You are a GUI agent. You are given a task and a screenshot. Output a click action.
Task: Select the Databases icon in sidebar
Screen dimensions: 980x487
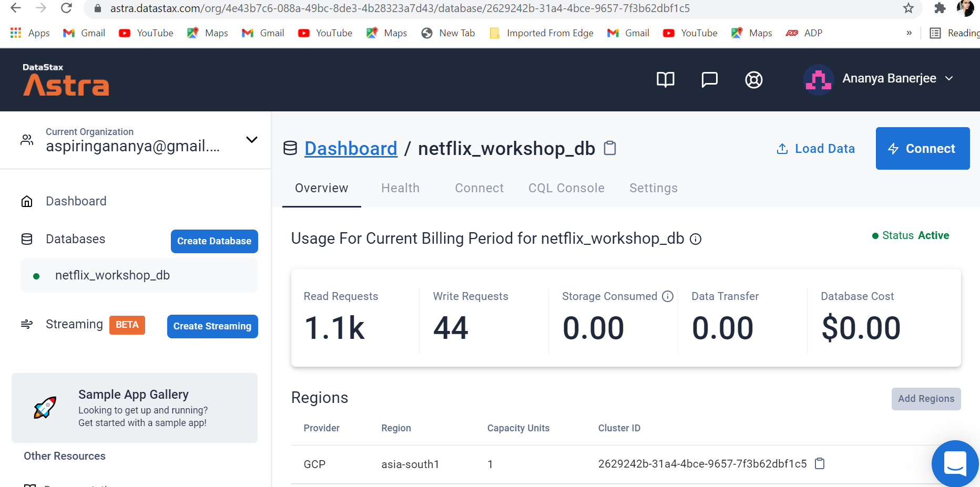point(26,239)
